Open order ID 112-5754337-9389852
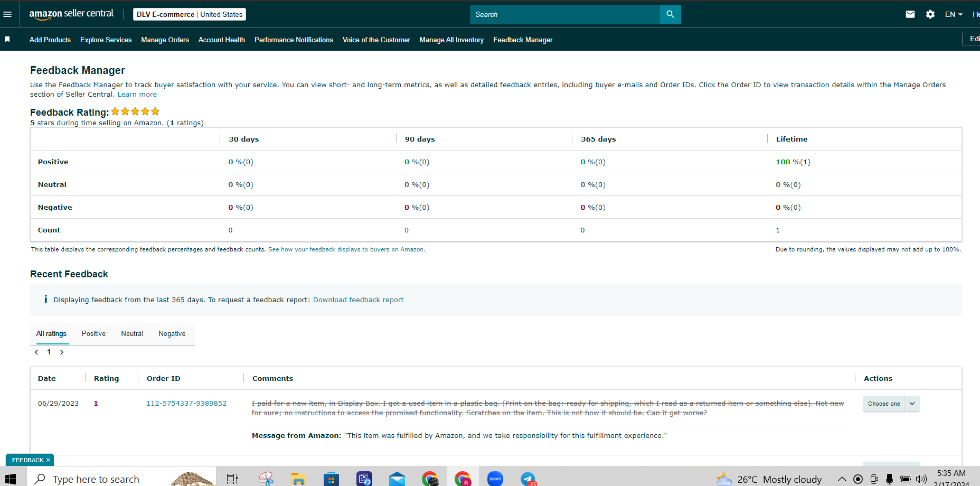The height and width of the screenshot is (486, 980). tap(186, 403)
